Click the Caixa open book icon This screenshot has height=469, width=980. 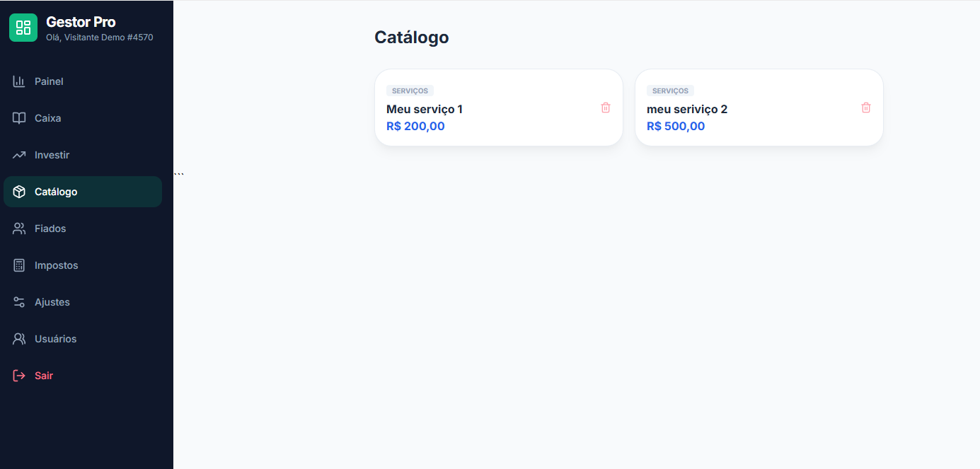(x=19, y=118)
